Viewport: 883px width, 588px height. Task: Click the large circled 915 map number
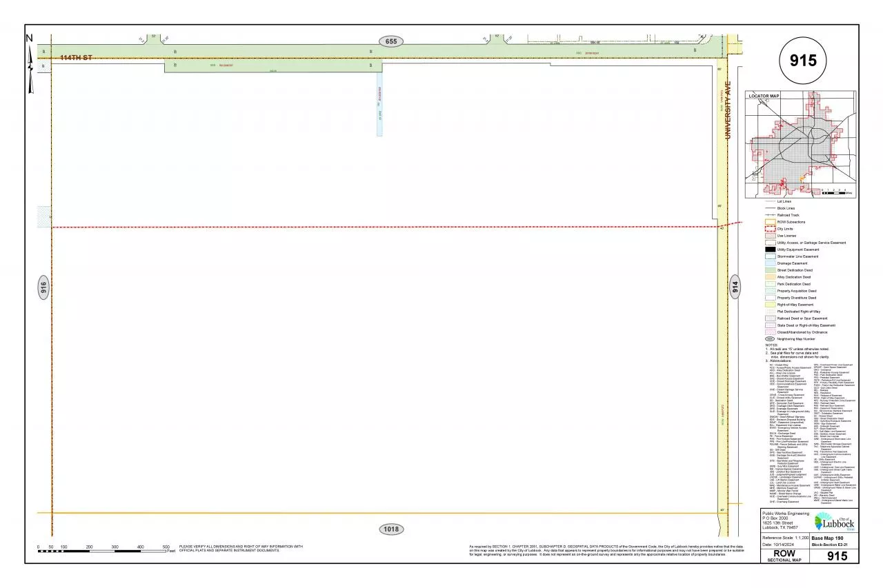802,60
